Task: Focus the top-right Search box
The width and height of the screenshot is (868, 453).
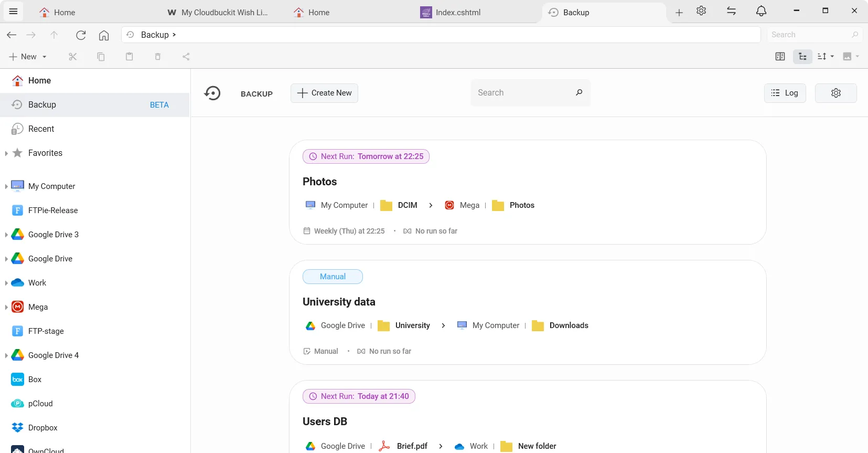Action: tap(815, 35)
